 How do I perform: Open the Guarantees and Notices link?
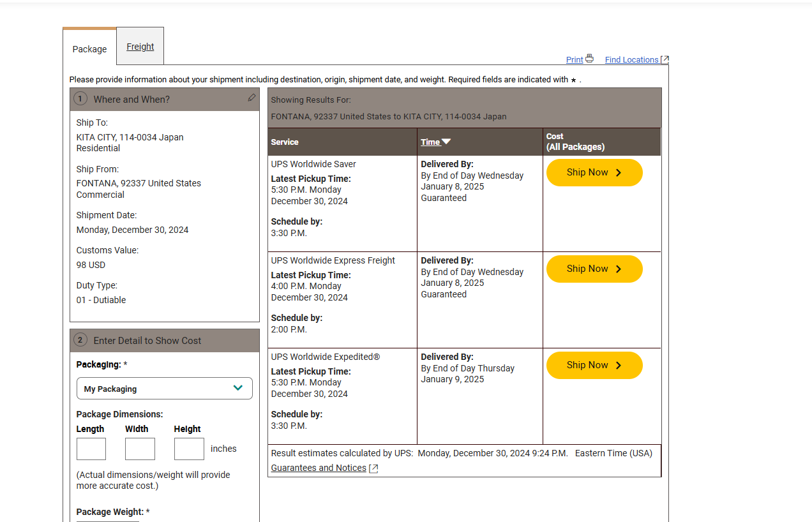319,468
